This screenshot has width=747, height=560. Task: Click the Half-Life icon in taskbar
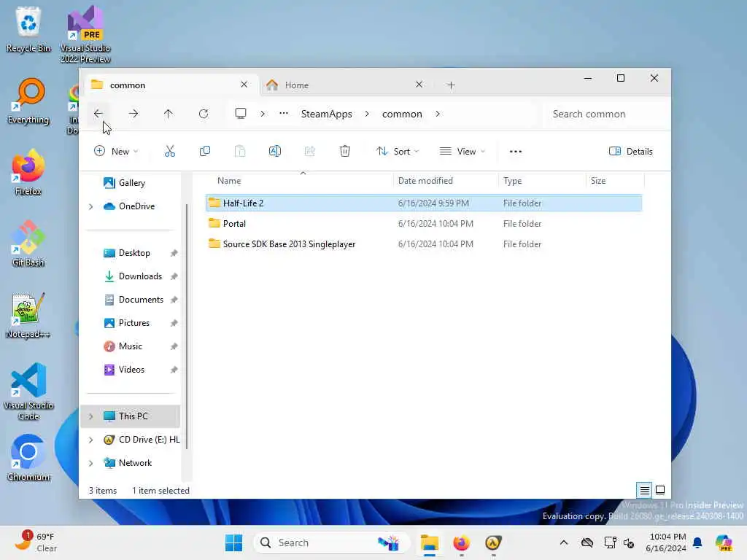[x=493, y=542]
